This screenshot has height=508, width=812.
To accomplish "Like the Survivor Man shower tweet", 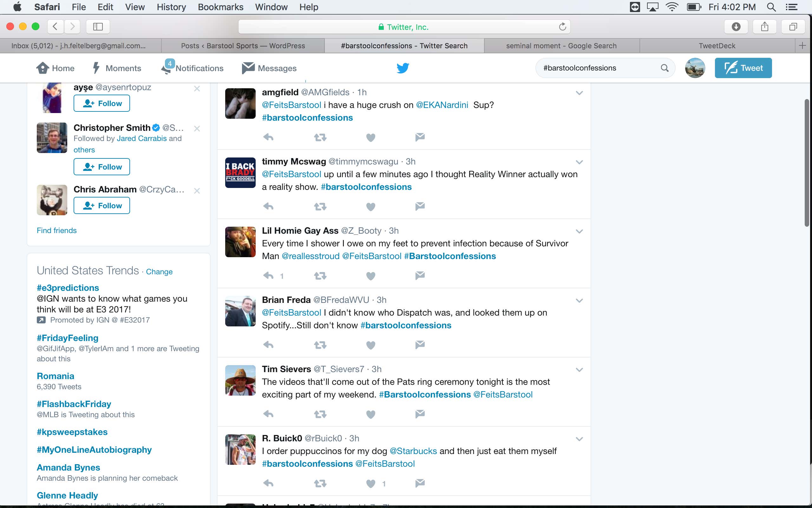I will click(370, 276).
